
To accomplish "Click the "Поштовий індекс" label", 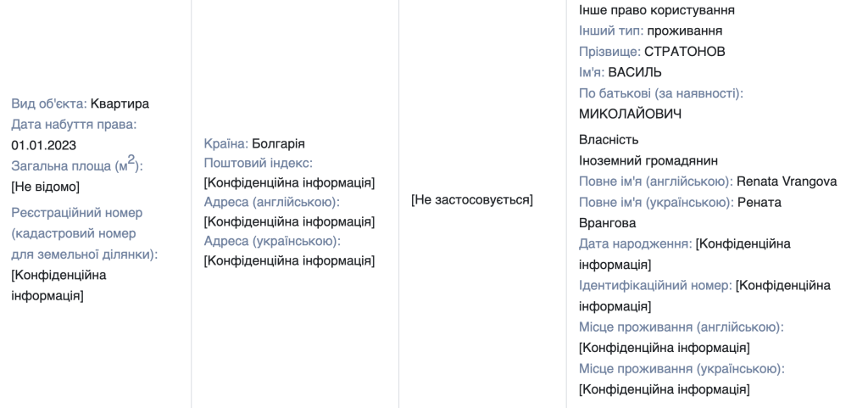I will pos(258,163).
